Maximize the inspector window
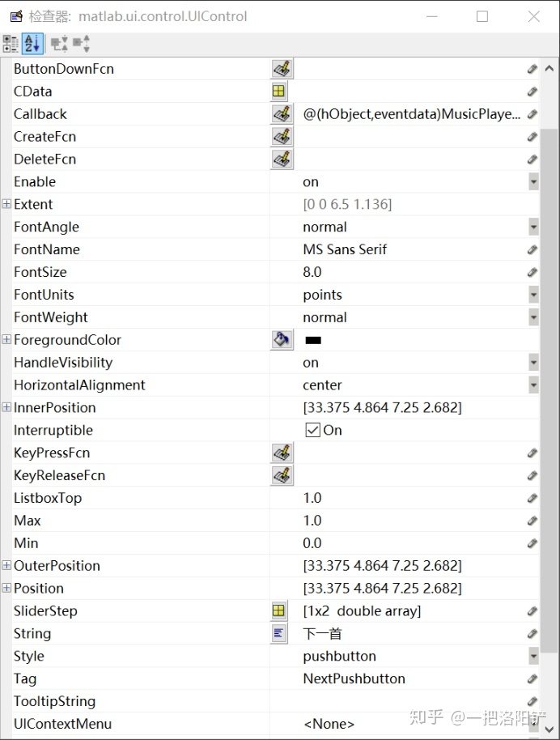 point(482,16)
